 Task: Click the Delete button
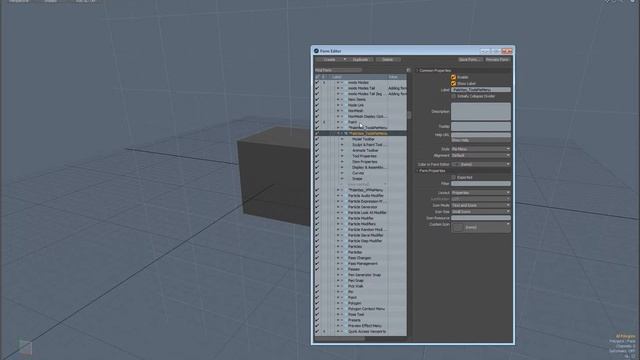click(388, 60)
